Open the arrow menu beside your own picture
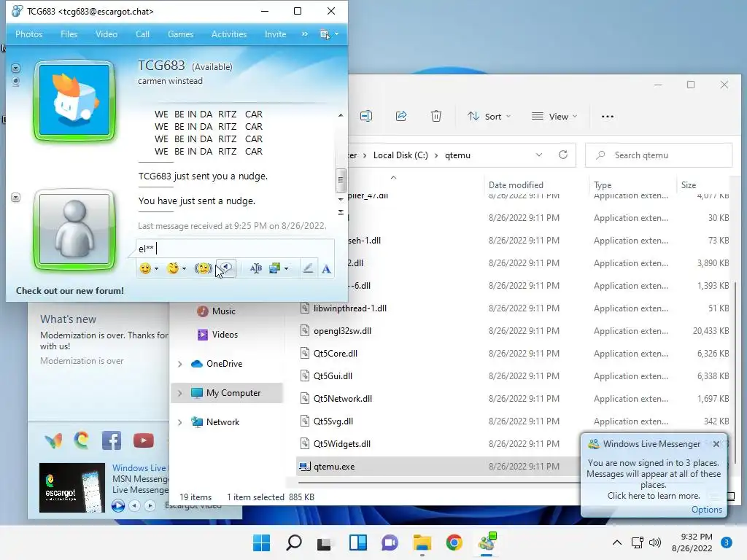The image size is (747, 560). pyautogui.click(x=16, y=197)
